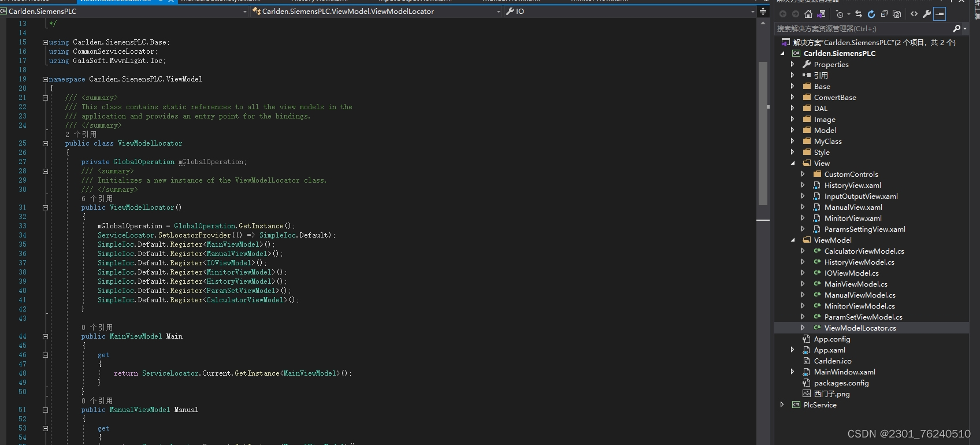This screenshot has height=445, width=980.
Task: Click the Properties wrench icon in tree
Action: pyautogui.click(x=807, y=65)
